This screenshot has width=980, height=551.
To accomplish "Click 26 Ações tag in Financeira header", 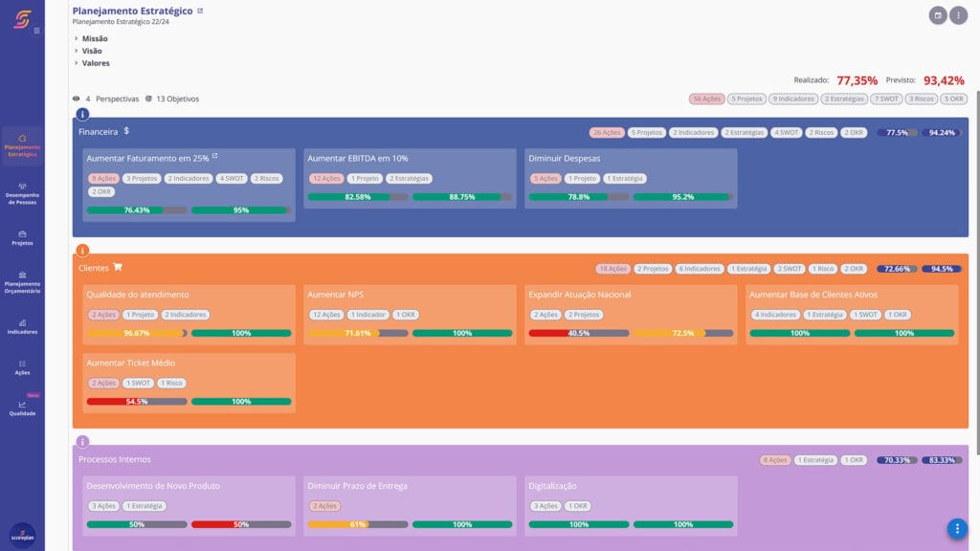I will tap(606, 132).
